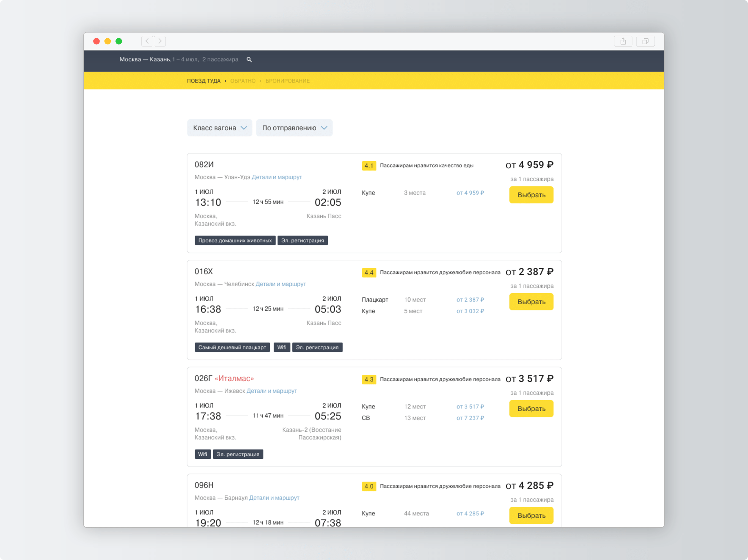The image size is (748, 560).
Task: Click the «Италмас» train name
Action: [x=234, y=378]
